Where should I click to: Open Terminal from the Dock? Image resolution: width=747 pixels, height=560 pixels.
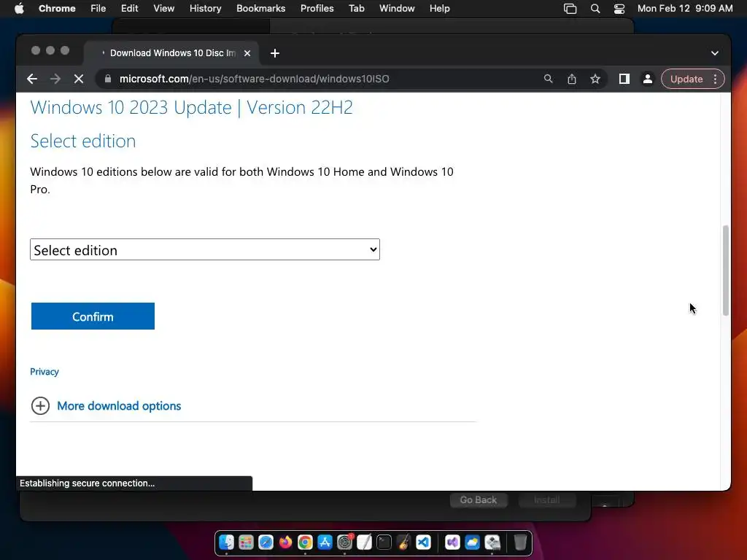tap(384, 542)
